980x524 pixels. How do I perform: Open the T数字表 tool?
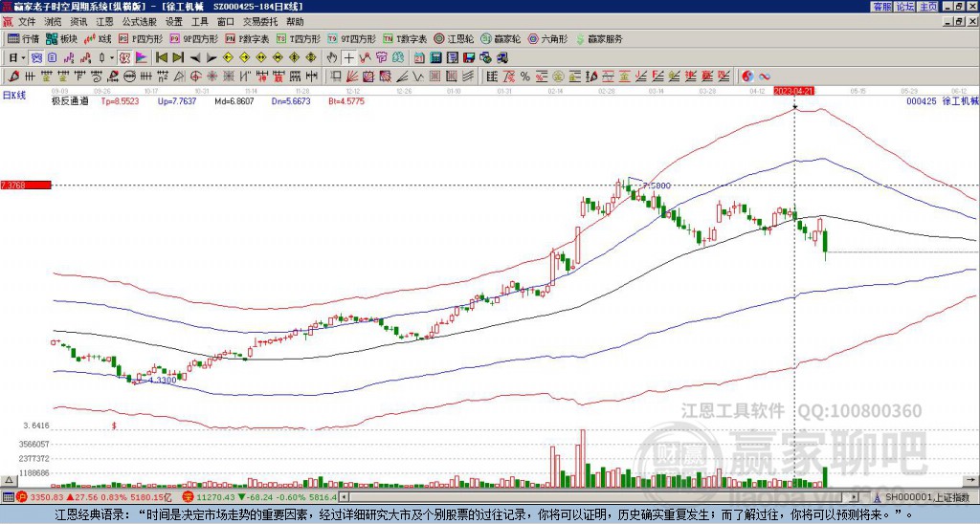pyautogui.click(x=405, y=38)
